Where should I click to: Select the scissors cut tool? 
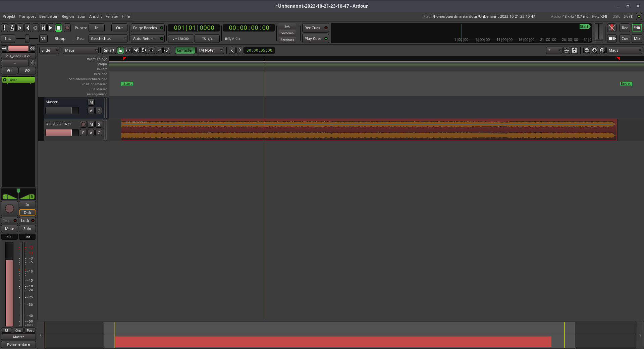136,50
